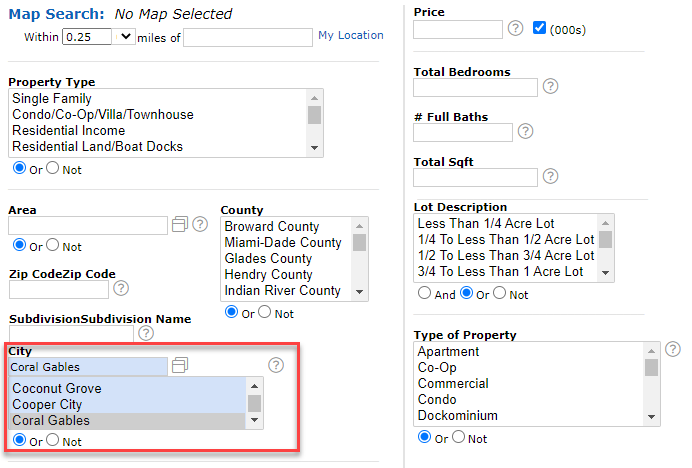Click help icon beside Total Bedrooms field

coord(550,87)
